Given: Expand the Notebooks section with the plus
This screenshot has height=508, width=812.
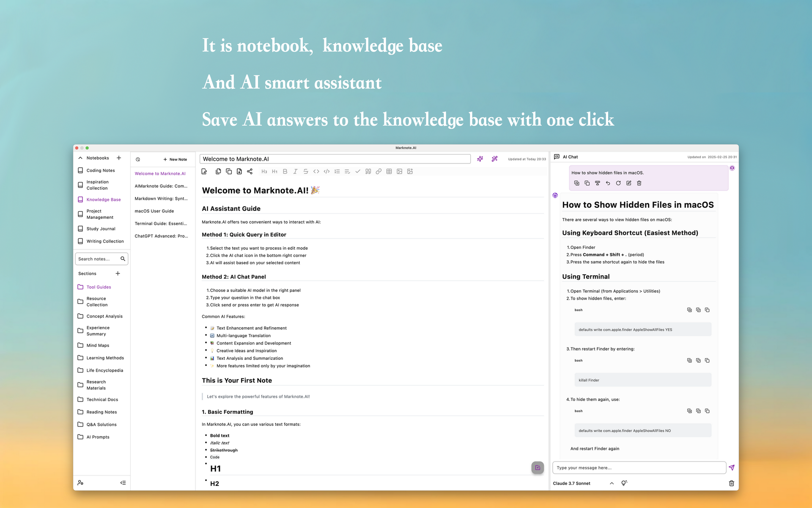Looking at the screenshot, I should point(119,158).
